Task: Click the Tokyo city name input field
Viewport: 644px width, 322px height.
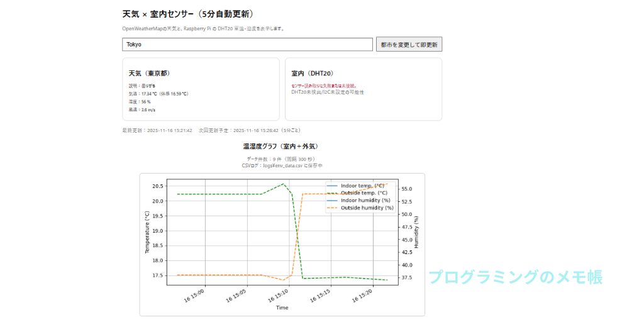Action: (x=248, y=45)
